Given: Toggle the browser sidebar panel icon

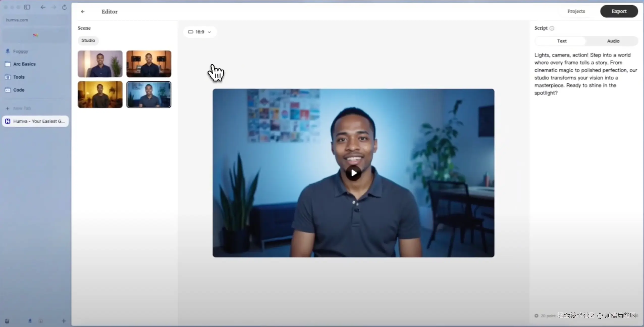Looking at the screenshot, I should (x=27, y=7).
